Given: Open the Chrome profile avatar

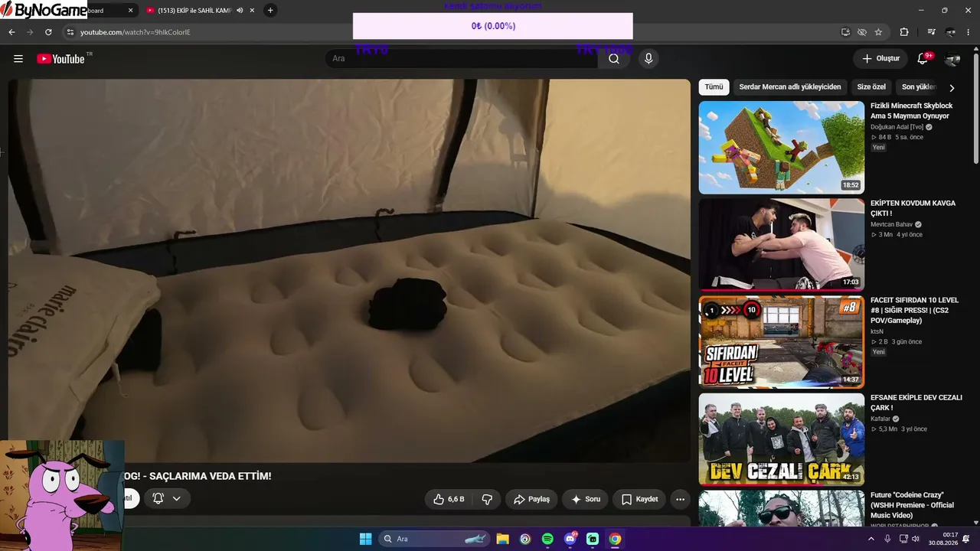Looking at the screenshot, I should pos(950,32).
